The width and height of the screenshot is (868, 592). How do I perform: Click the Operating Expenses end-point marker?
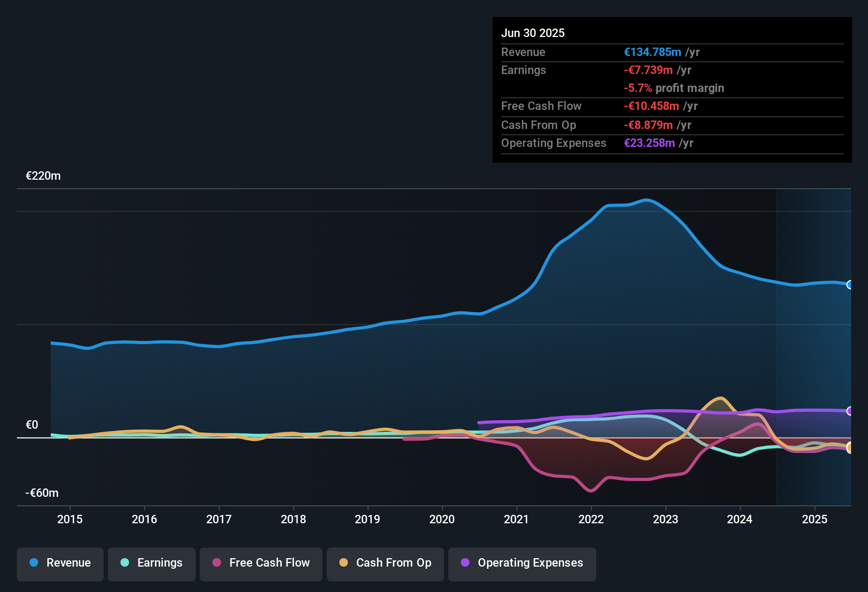850,411
